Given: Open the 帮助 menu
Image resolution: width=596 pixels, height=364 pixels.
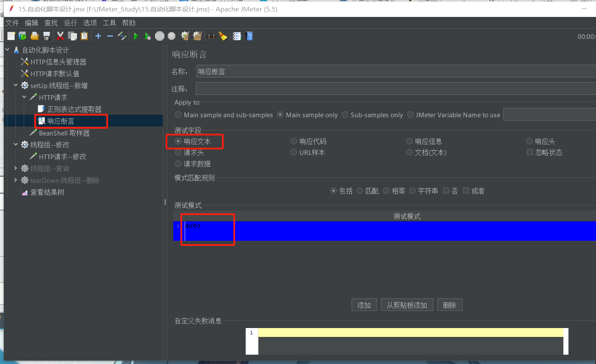Looking at the screenshot, I should click(129, 23).
